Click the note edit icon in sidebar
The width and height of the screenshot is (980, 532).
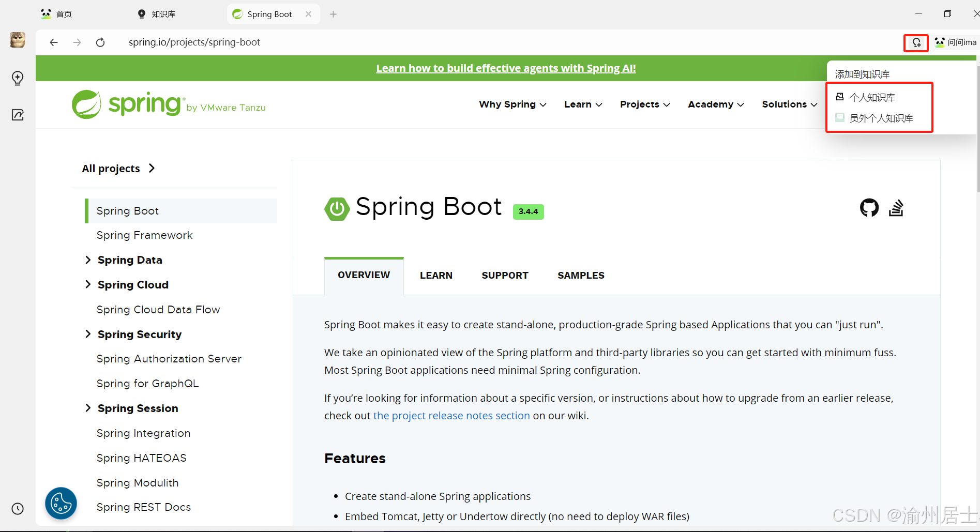click(18, 115)
